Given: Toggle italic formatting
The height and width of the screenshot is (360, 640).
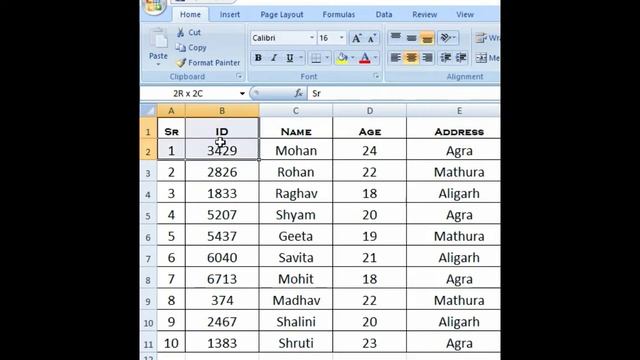Looking at the screenshot, I should (x=274, y=58).
